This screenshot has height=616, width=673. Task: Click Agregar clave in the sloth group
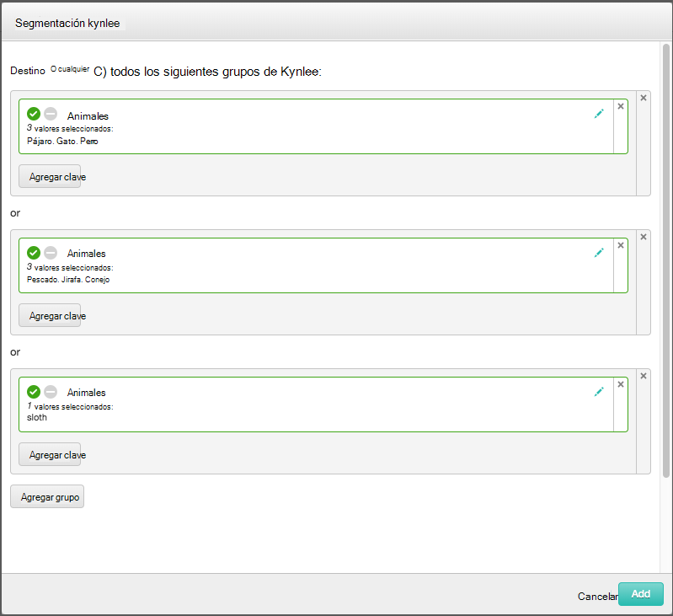[x=50, y=454]
